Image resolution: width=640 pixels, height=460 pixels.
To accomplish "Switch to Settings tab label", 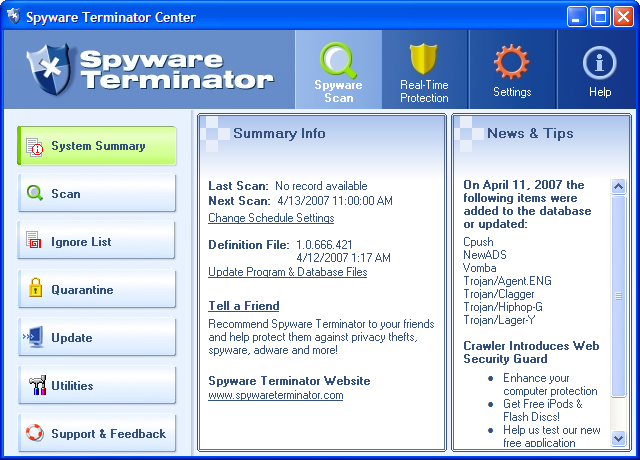I will point(512,92).
